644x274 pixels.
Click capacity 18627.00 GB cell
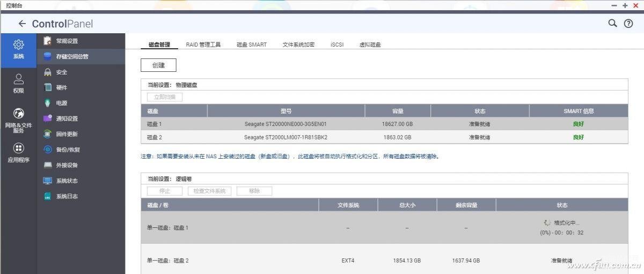(x=398, y=124)
